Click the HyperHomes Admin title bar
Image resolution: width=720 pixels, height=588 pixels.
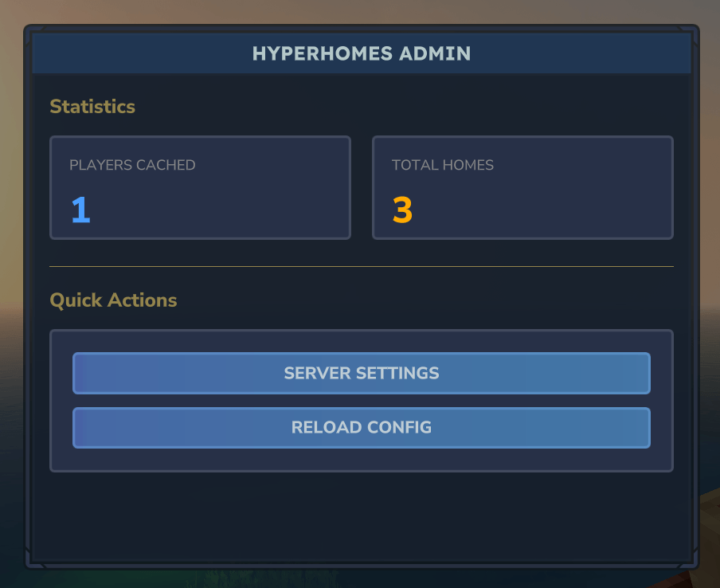[361, 53]
